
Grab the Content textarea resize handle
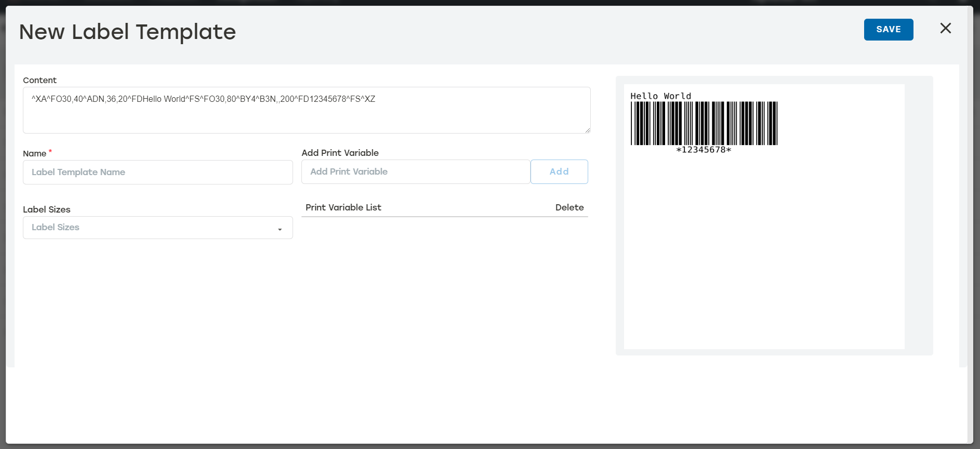[588, 130]
